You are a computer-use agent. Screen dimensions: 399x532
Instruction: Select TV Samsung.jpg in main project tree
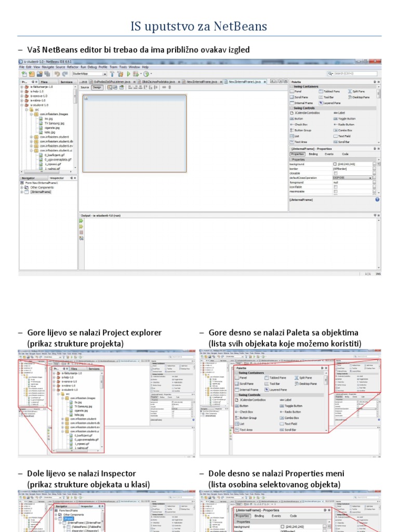point(51,123)
